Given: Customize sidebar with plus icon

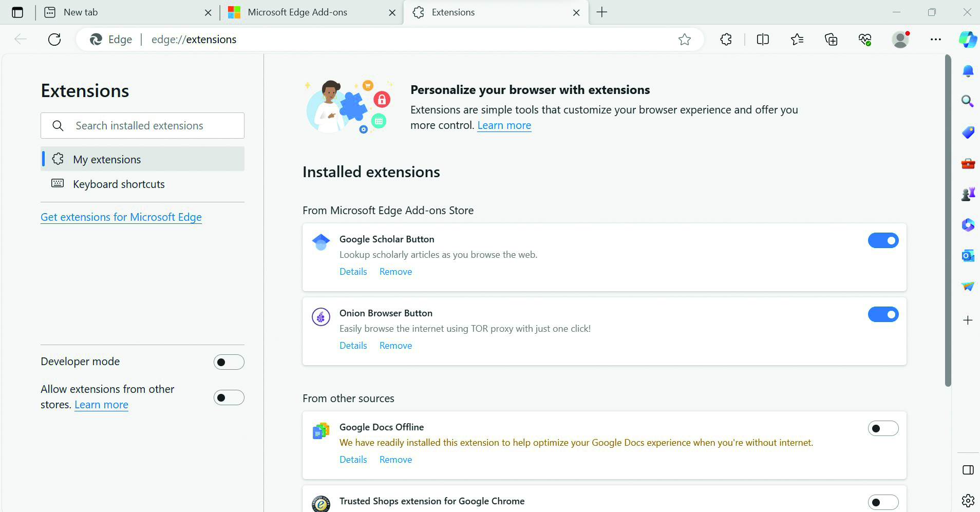Looking at the screenshot, I should pyautogui.click(x=968, y=320).
